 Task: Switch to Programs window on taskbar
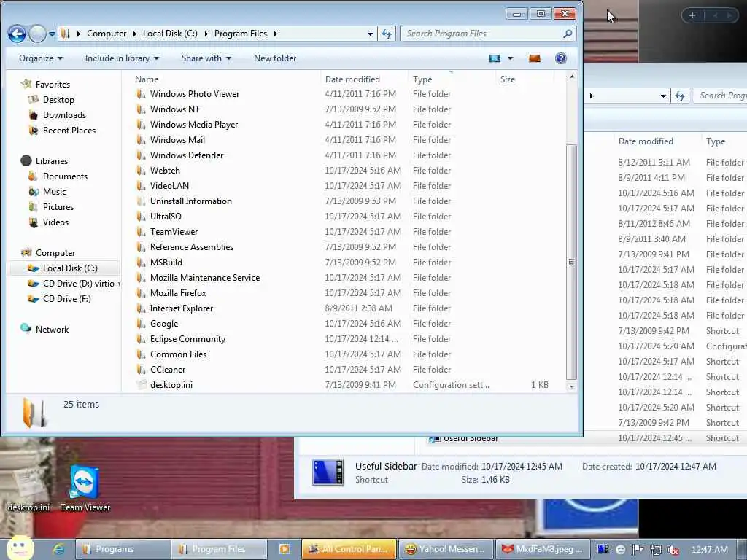[123, 549]
